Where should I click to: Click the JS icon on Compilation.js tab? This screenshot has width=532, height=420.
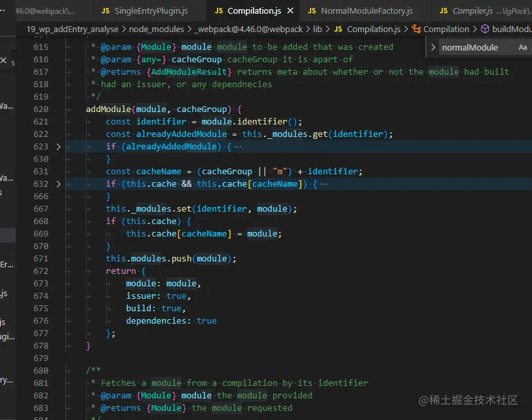click(219, 11)
